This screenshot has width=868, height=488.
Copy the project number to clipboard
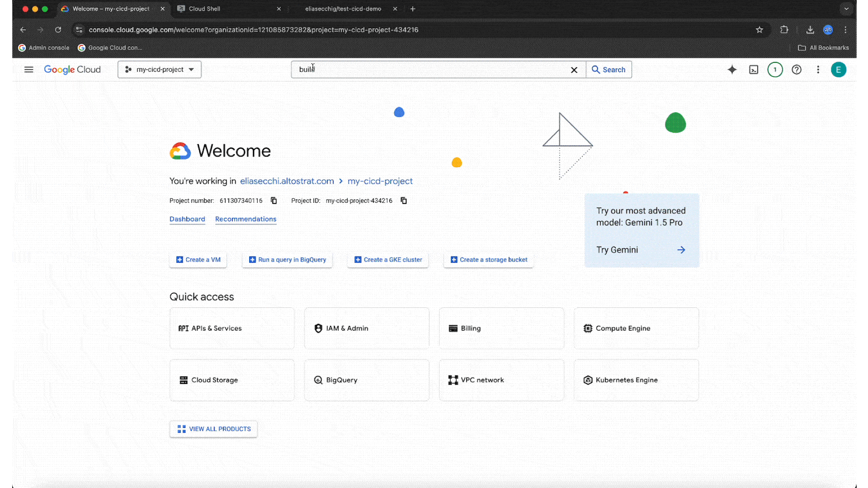point(274,201)
